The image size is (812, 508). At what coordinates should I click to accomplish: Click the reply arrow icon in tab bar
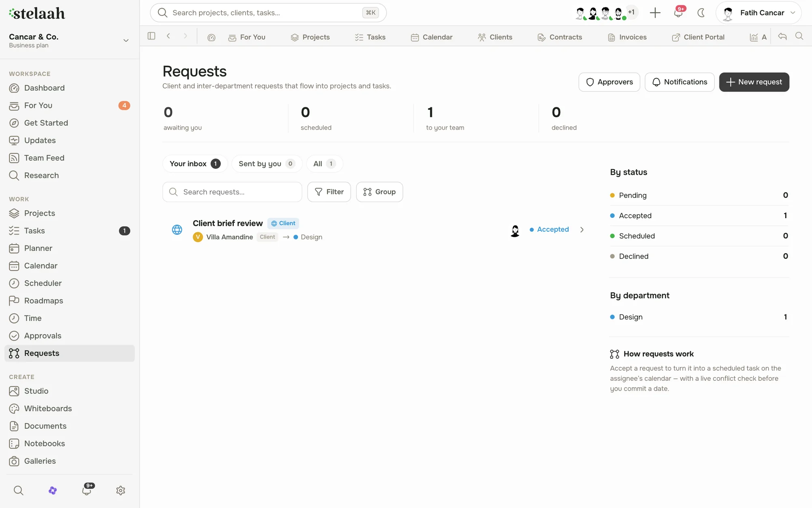[x=782, y=36]
